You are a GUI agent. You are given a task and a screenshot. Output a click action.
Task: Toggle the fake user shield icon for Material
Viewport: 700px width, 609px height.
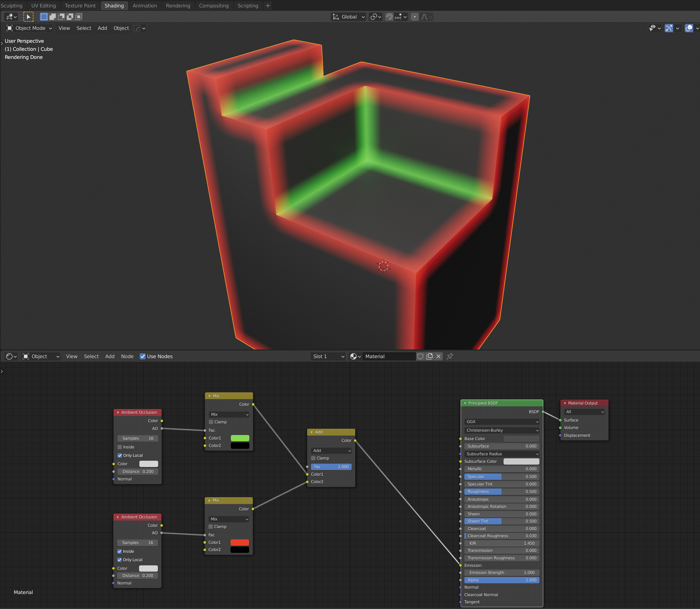pyautogui.click(x=421, y=356)
